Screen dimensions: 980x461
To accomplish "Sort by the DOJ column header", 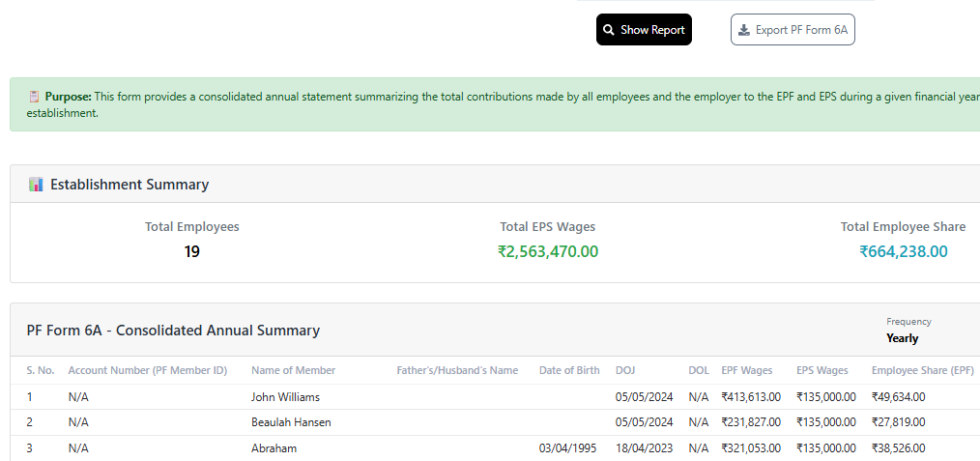I will (x=625, y=370).
